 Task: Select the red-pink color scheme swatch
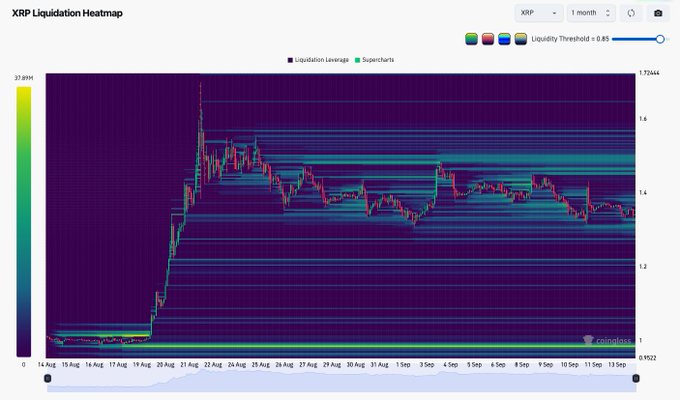pyautogui.click(x=488, y=39)
